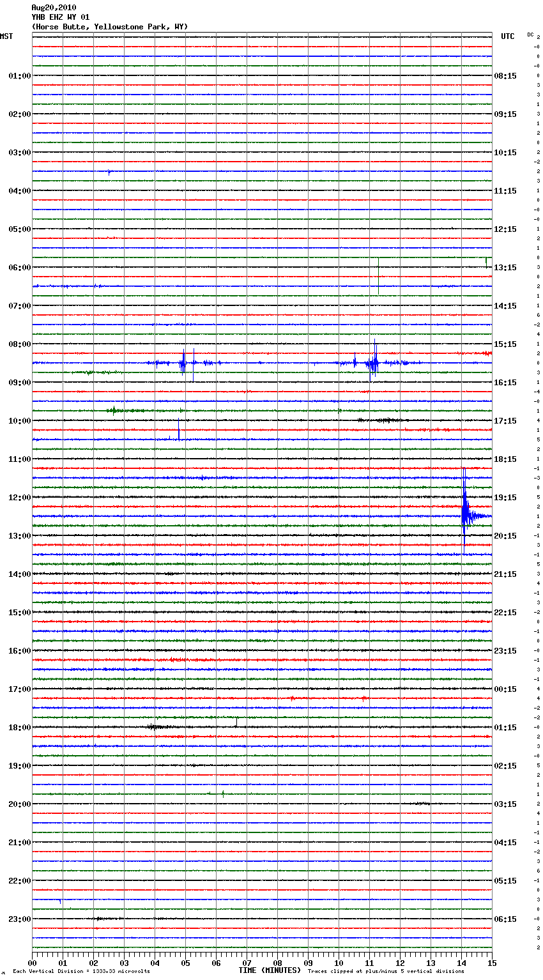
Task: Click the 23:15 UTC time label
Action: [x=505, y=651]
